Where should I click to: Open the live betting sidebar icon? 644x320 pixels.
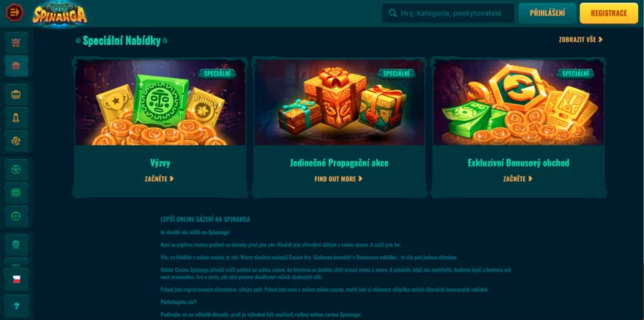16,193
